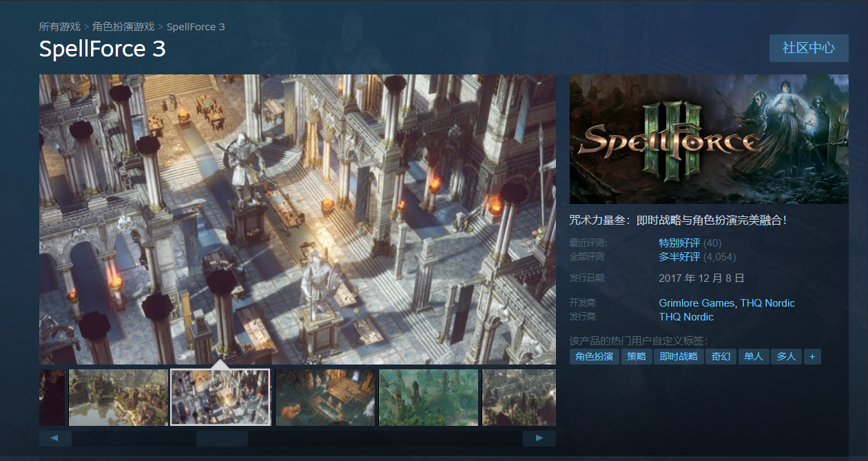Select the 单人 tag
This screenshot has height=461, width=868.
click(x=754, y=356)
